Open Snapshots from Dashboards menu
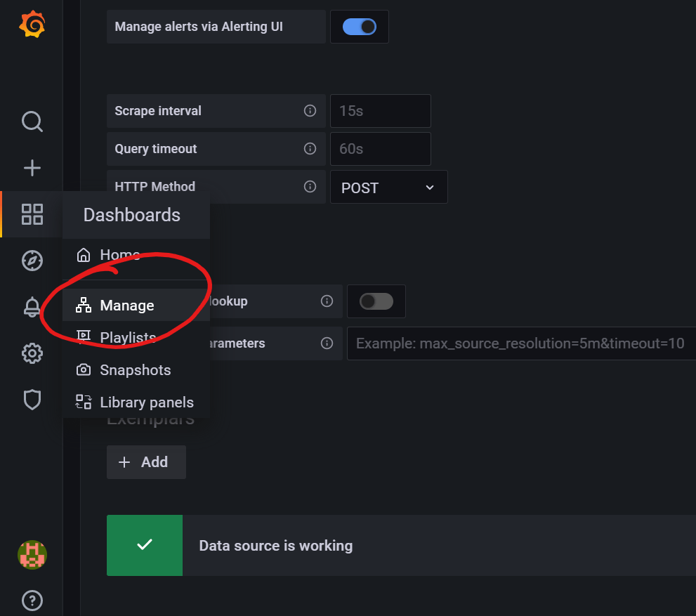Screen dimensions: 696x616 [135, 370]
